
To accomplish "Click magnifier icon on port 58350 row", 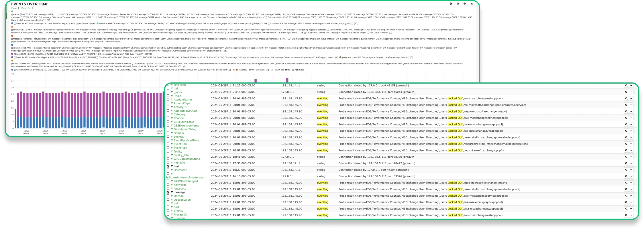I will click(x=626, y=157).
